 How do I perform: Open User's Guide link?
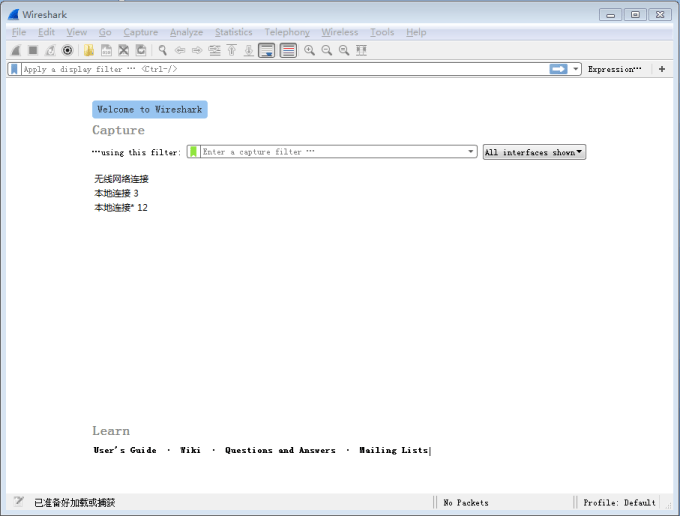point(125,450)
